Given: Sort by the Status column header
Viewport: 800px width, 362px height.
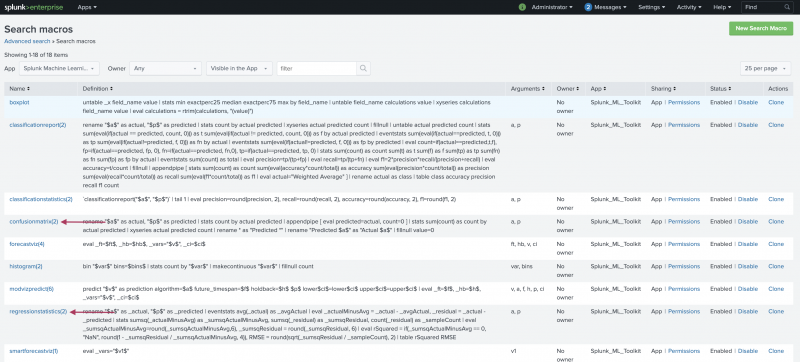Looking at the screenshot, I should click(721, 89).
